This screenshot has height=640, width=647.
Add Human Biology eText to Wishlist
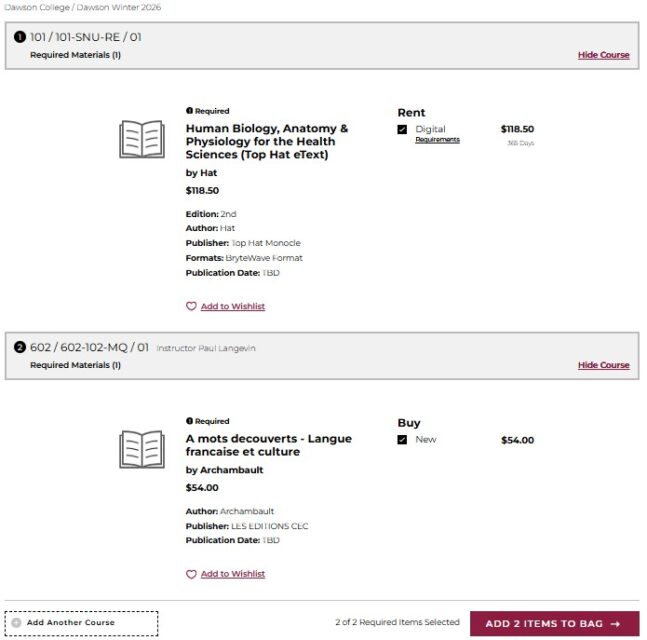click(x=232, y=307)
